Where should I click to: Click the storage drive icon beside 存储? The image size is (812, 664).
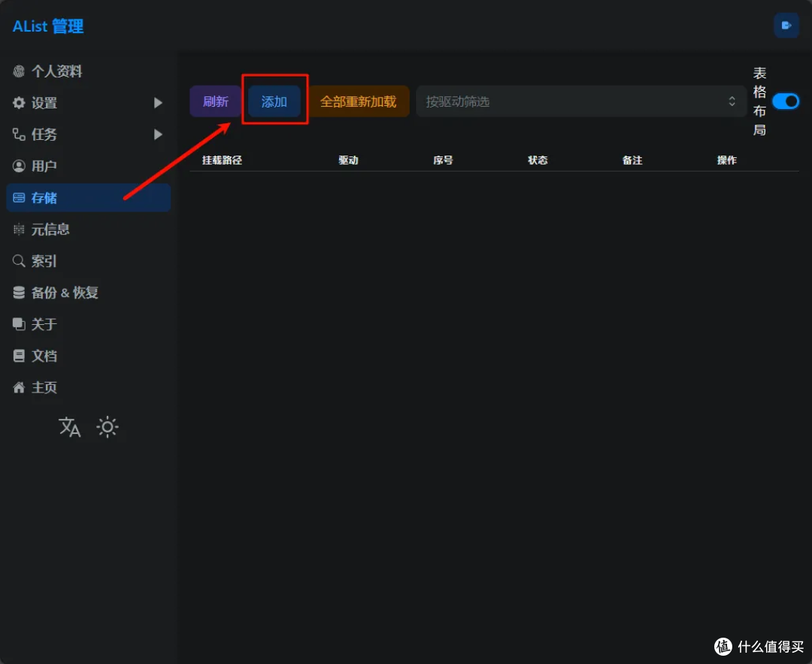coord(19,197)
